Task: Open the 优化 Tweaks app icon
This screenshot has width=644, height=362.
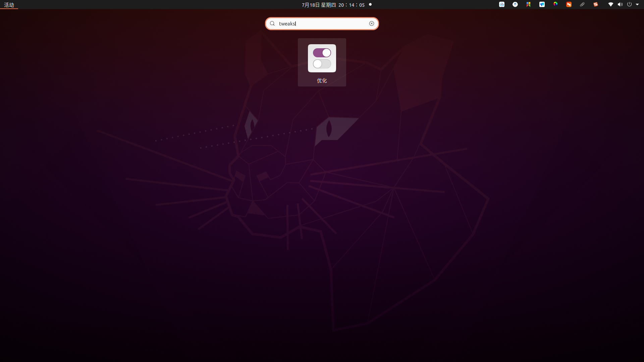Action: (x=322, y=58)
